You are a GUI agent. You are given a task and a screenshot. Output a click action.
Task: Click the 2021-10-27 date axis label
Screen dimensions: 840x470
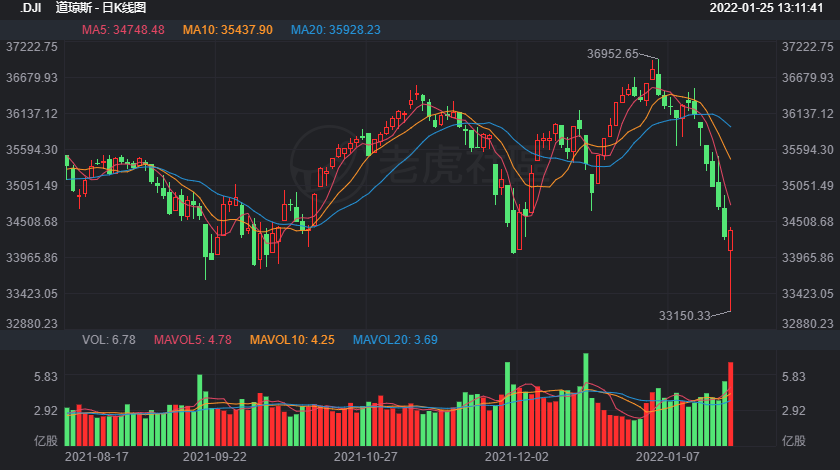pyautogui.click(x=366, y=457)
